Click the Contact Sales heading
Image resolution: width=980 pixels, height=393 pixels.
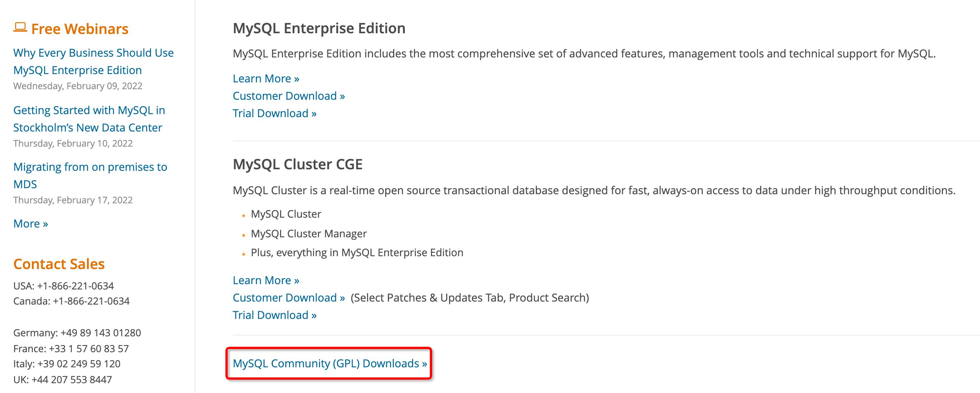[x=59, y=264]
